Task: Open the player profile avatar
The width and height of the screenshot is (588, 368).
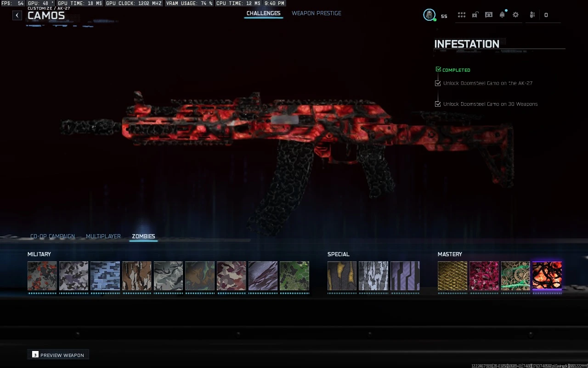Action: click(429, 15)
